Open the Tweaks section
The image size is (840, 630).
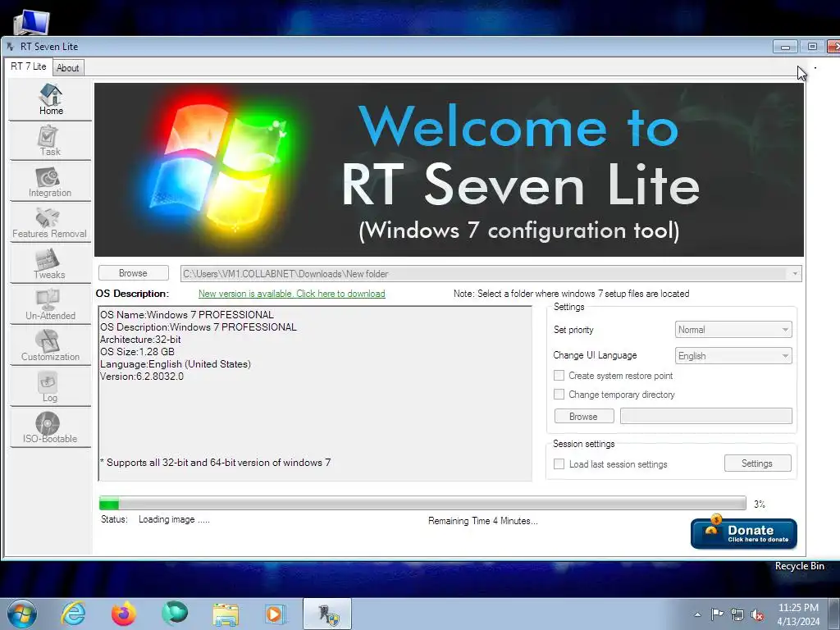tap(50, 264)
